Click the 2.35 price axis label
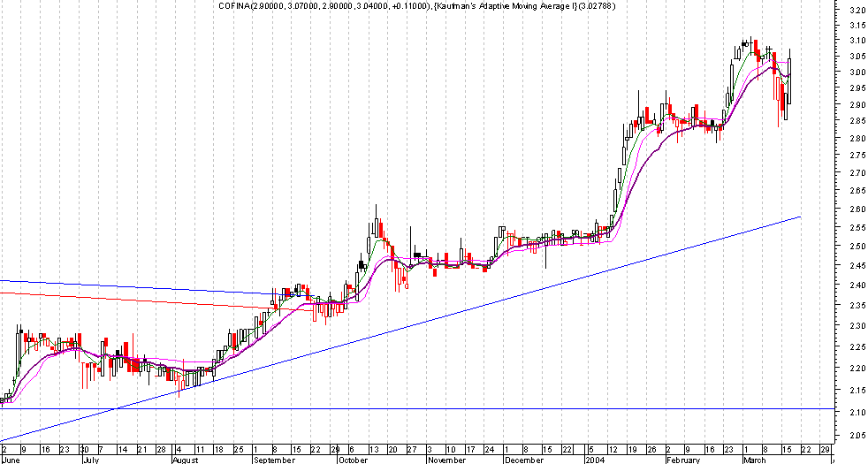Image resolution: width=868 pixels, height=464 pixels. (857, 305)
